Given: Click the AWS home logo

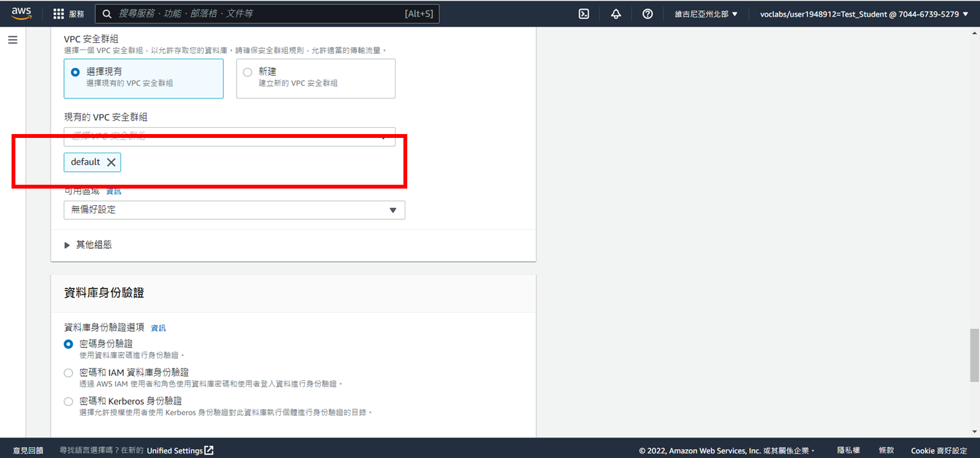Looking at the screenshot, I should (21, 13).
